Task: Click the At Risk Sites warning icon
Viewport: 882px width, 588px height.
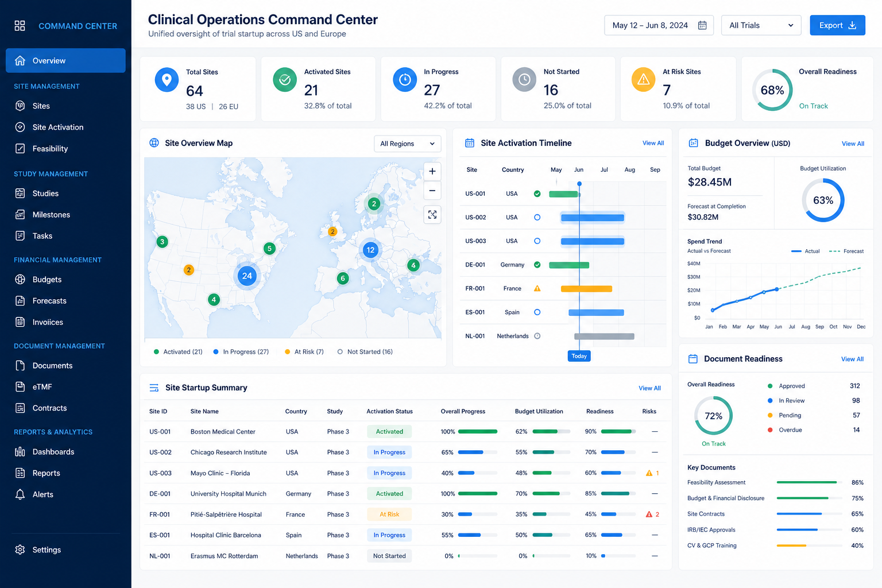Action: [x=643, y=80]
